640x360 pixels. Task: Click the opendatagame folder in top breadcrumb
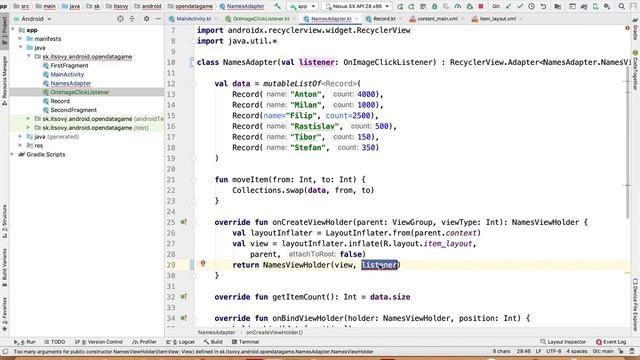[x=191, y=6]
